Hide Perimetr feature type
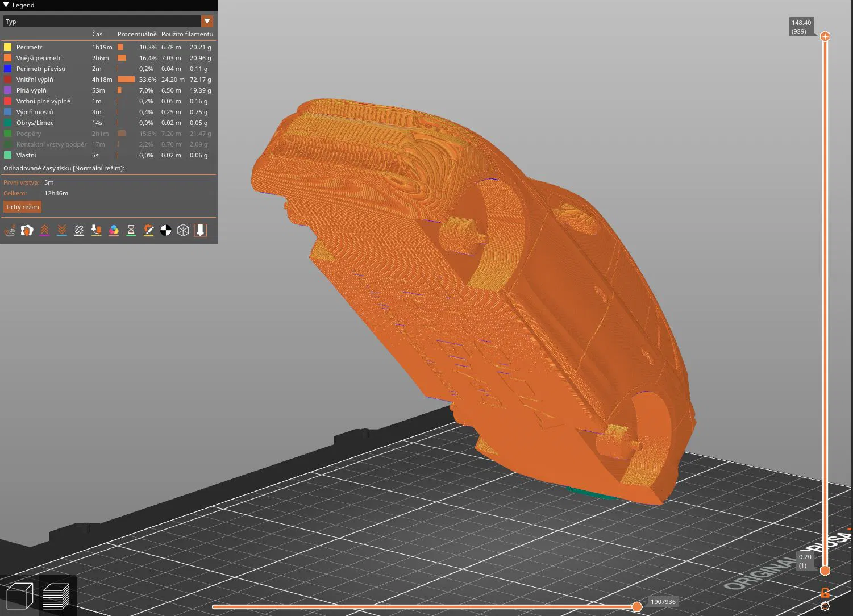The image size is (853, 616). pos(108,47)
